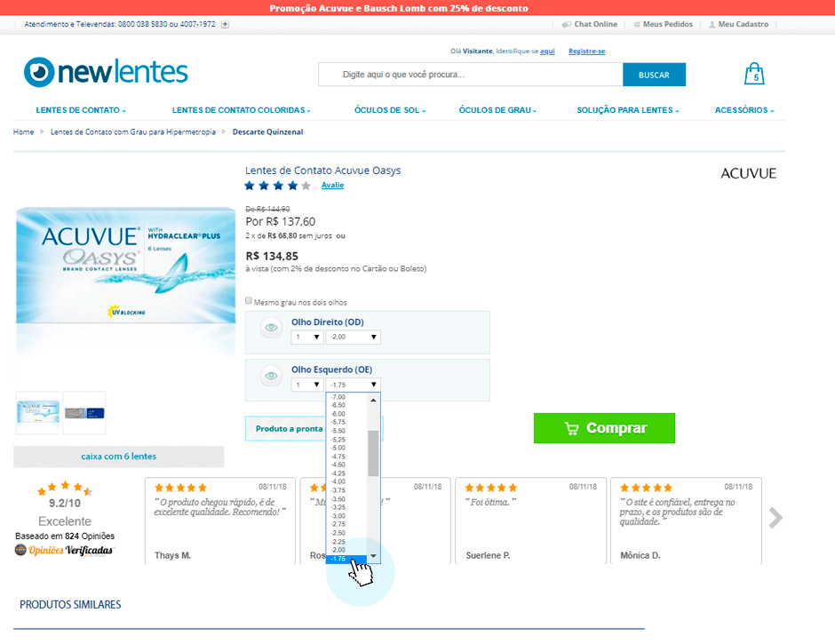Click the newlentes logo
835x644 pixels.
106,72
